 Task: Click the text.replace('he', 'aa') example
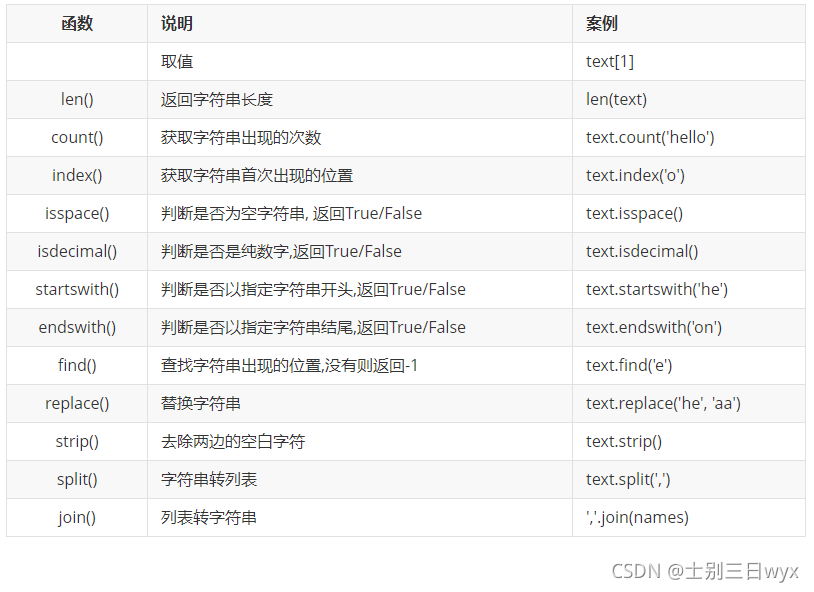coord(663,403)
